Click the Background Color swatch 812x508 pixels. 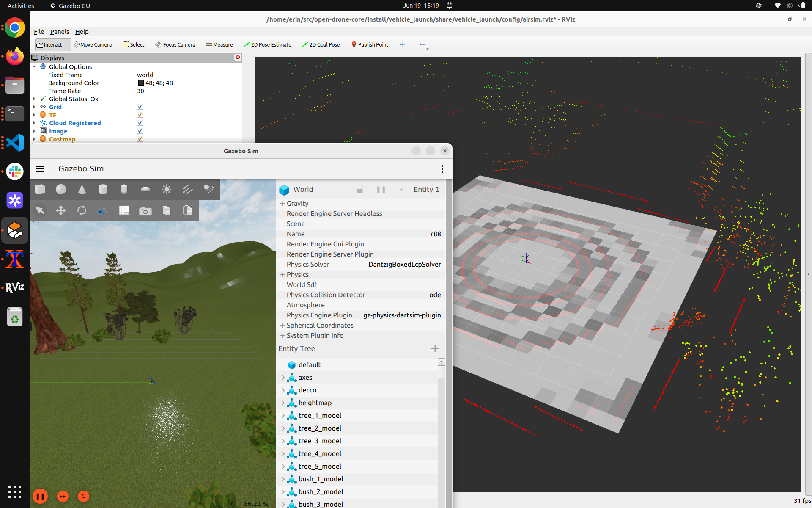tap(141, 83)
